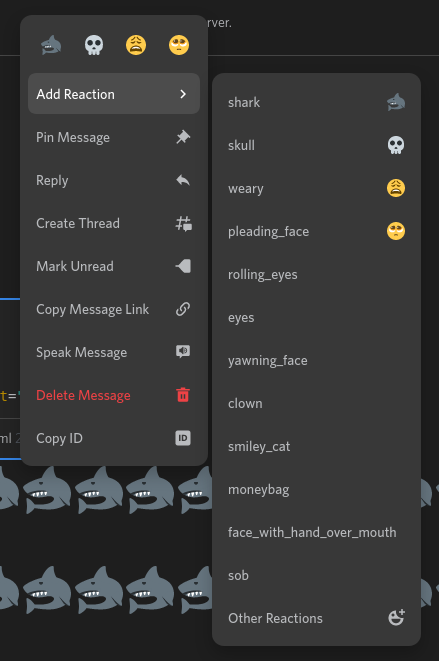Image resolution: width=439 pixels, height=661 pixels.
Task: Click the pin icon beside Pin Message
Action: tap(183, 137)
